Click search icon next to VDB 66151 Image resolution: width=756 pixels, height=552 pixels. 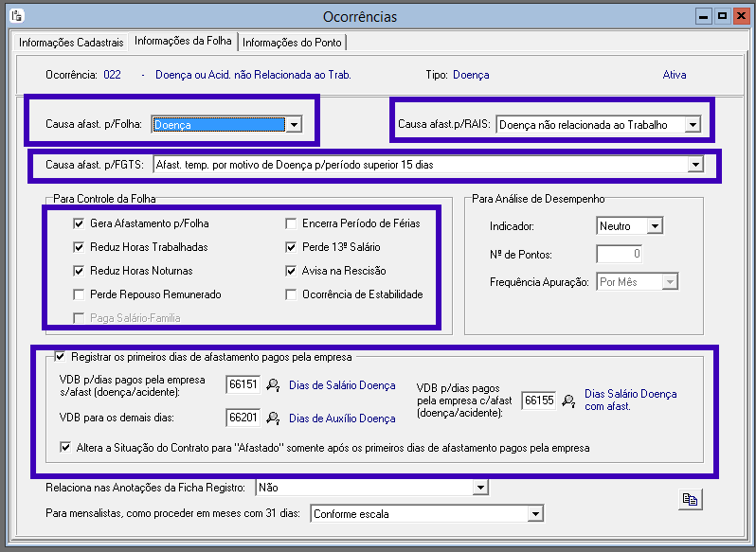click(272, 385)
